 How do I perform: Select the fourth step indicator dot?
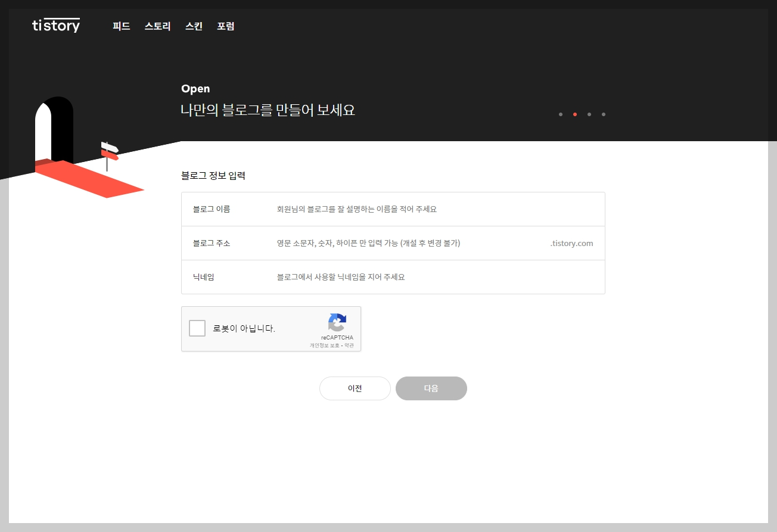tap(604, 114)
